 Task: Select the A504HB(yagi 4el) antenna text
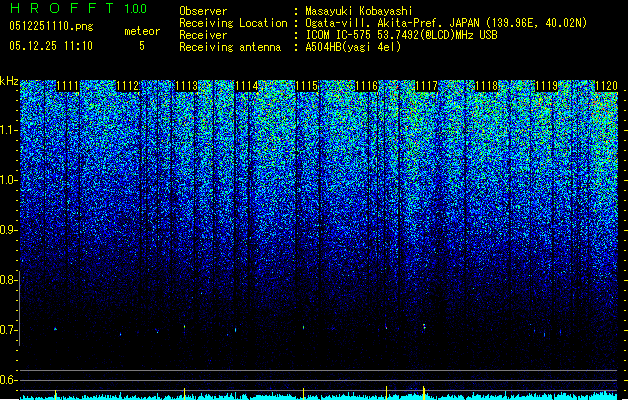click(353, 47)
